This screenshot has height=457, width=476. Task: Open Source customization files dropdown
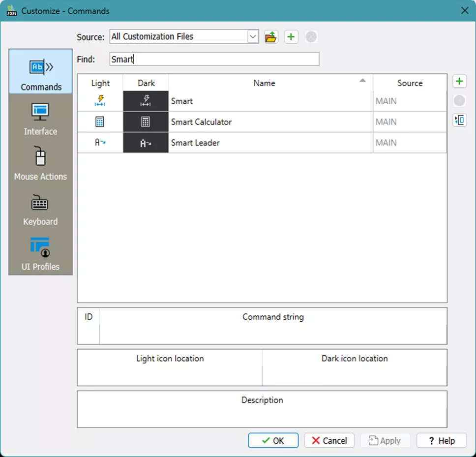(253, 37)
